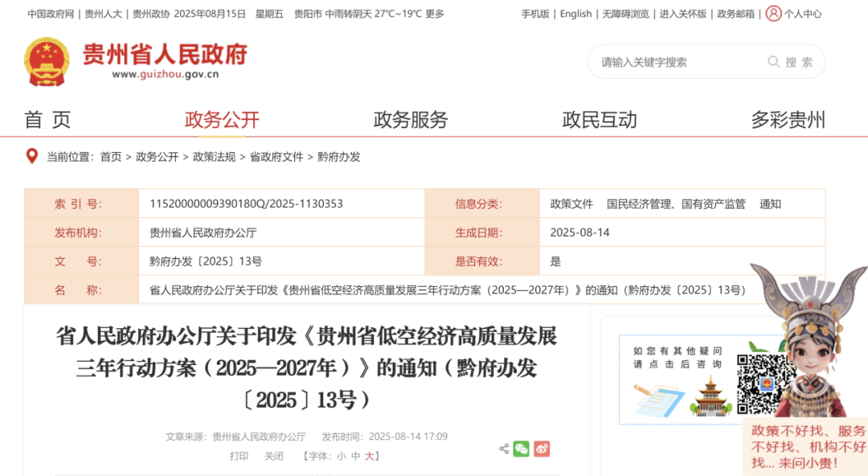Share the article to Weibo
The image size is (868, 476).
542,449
